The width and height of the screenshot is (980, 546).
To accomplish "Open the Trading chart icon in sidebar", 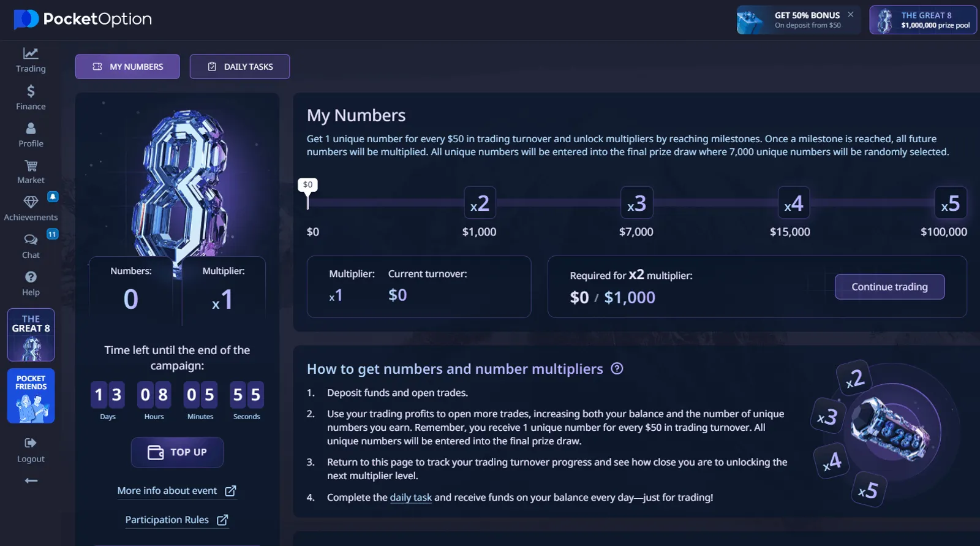I will click(31, 54).
